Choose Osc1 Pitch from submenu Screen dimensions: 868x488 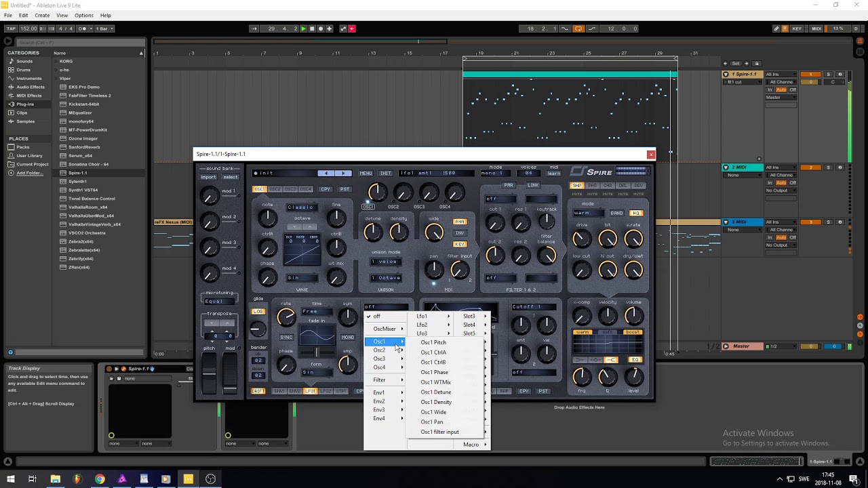coord(433,342)
